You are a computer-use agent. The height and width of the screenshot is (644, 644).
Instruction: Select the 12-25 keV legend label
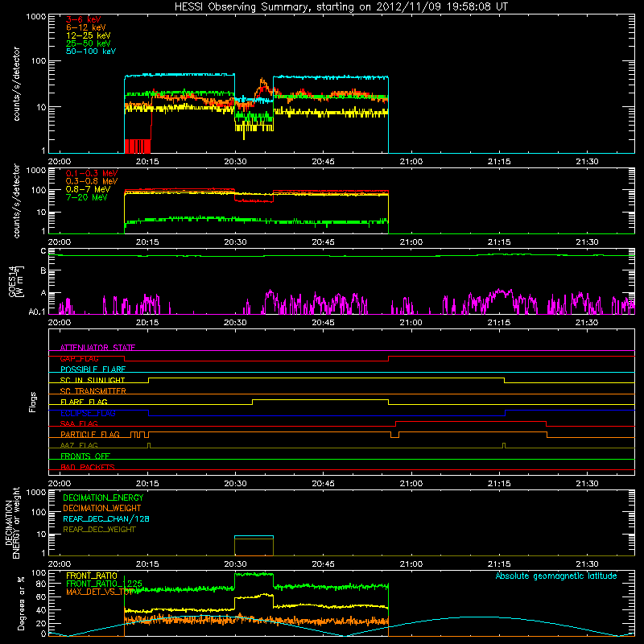[88, 35]
